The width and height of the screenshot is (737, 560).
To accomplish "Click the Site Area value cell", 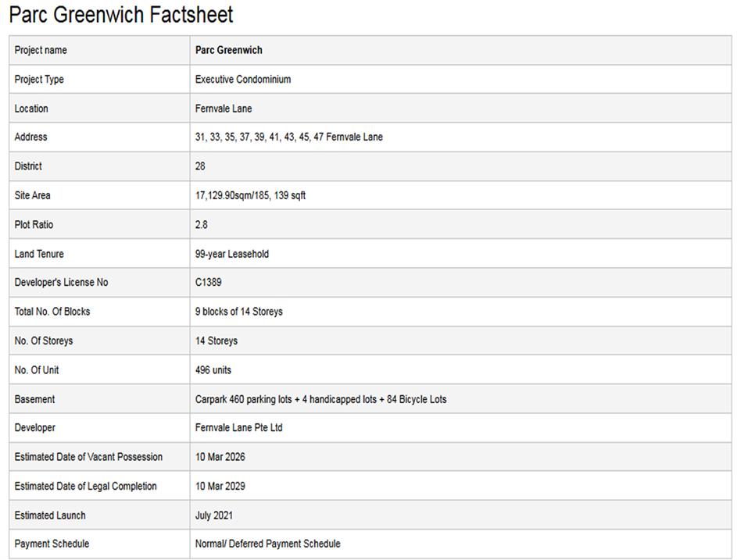I will pyautogui.click(x=250, y=195).
